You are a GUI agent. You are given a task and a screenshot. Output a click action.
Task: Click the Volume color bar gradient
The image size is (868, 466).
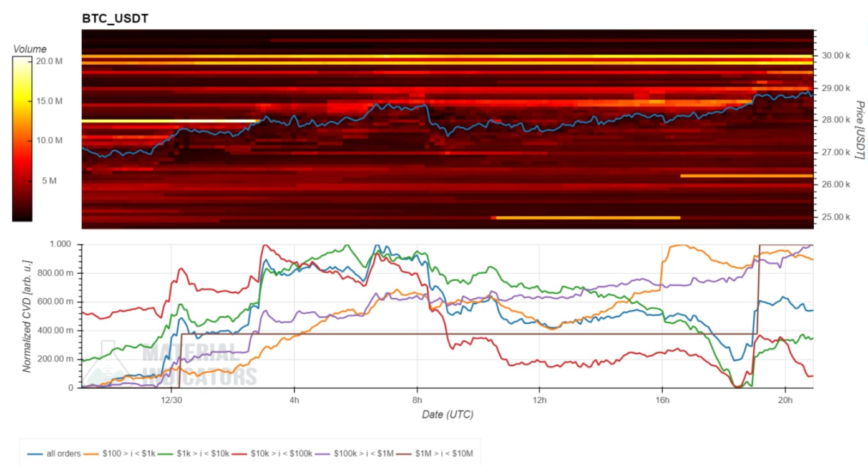pos(23,138)
